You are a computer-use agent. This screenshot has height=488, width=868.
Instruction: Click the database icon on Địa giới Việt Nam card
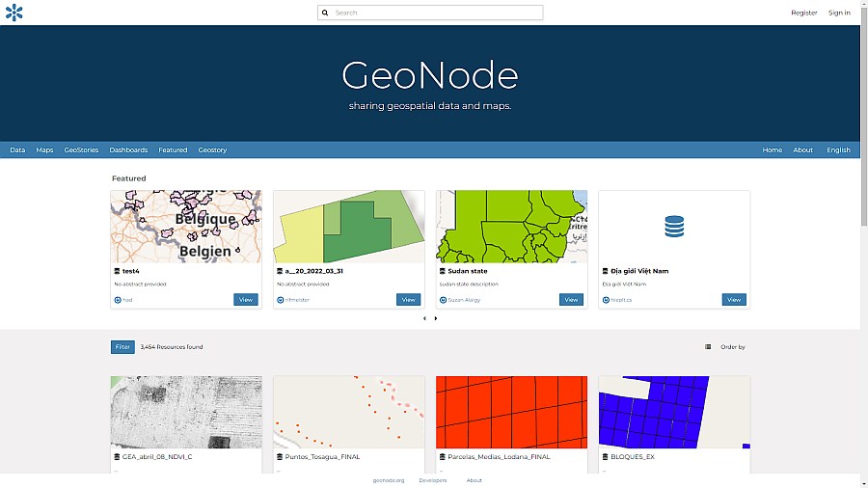(x=674, y=227)
